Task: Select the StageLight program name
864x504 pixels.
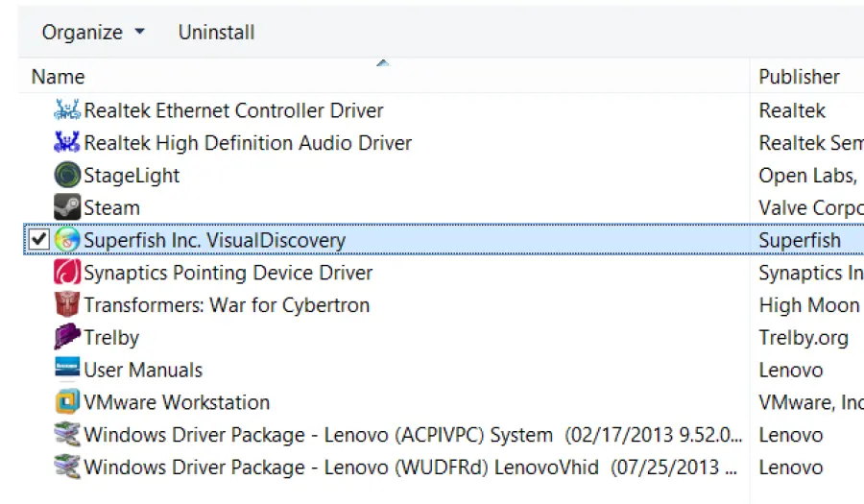Action: (x=132, y=176)
